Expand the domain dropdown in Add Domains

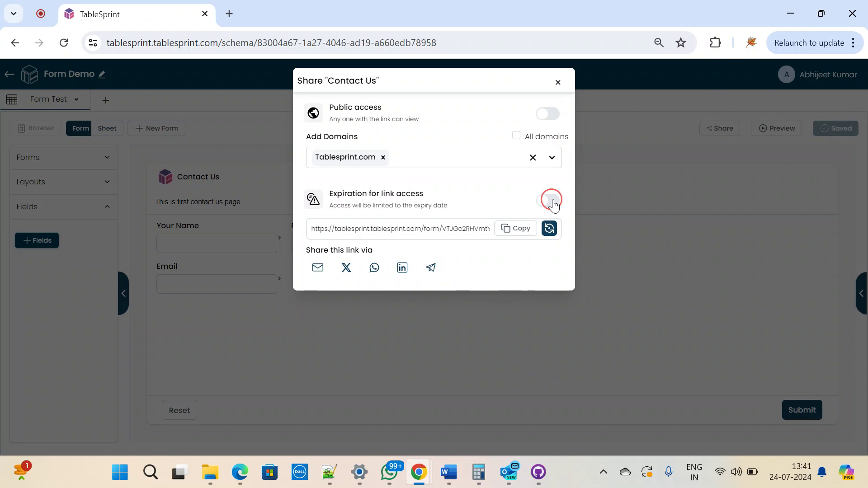pos(552,157)
